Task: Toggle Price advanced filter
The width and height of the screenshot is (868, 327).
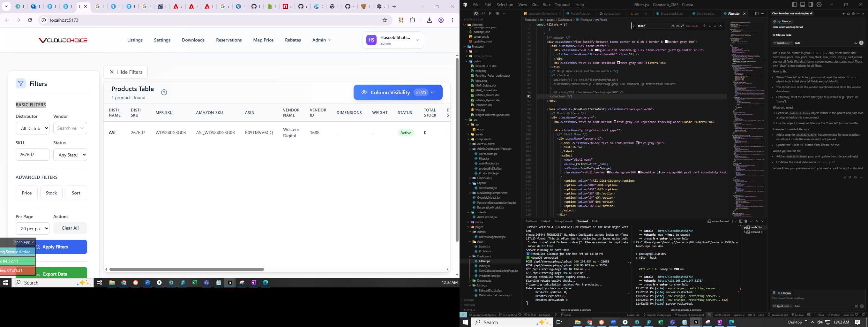Action: (26, 193)
